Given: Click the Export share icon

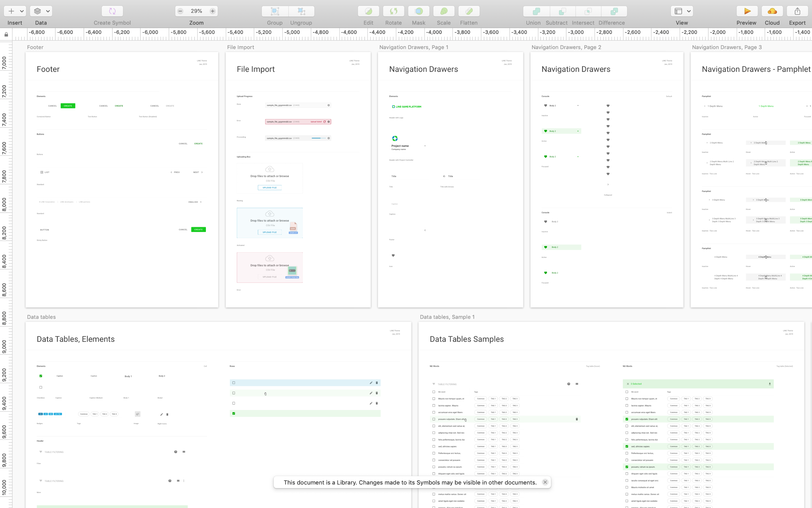Looking at the screenshot, I should click(x=797, y=11).
